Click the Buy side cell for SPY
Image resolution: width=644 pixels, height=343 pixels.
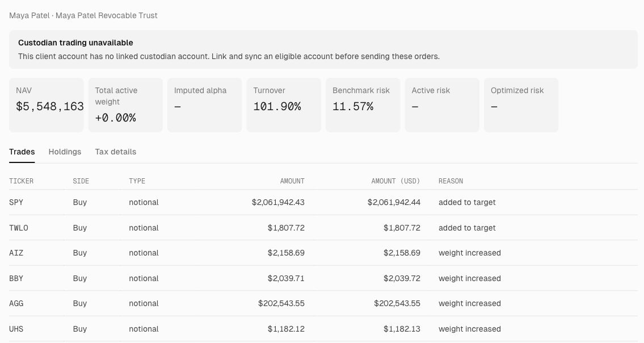[79, 202]
